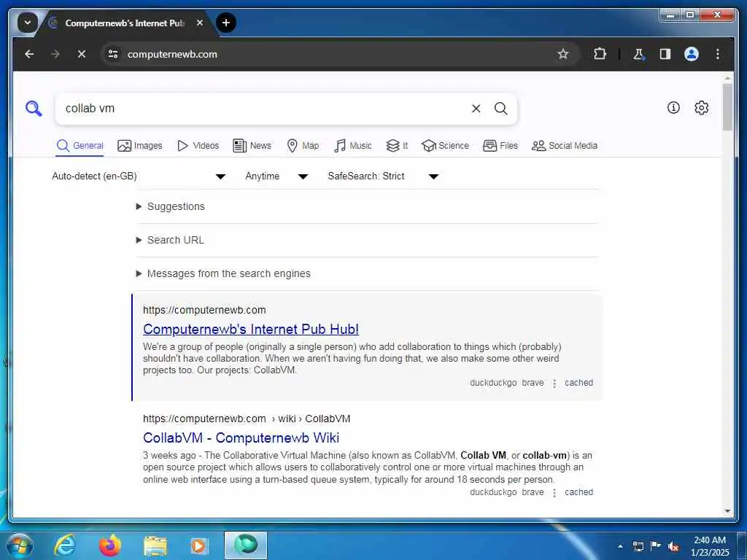Click the muted volume tray icon

tap(673, 547)
